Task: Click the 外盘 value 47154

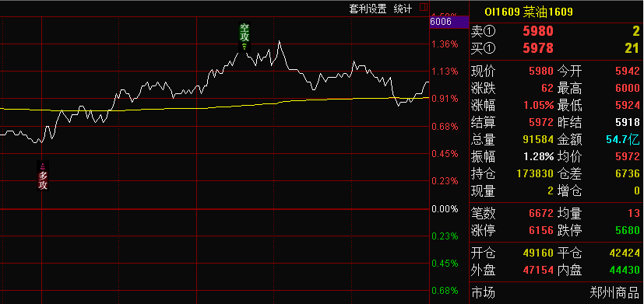Action: [x=538, y=270]
